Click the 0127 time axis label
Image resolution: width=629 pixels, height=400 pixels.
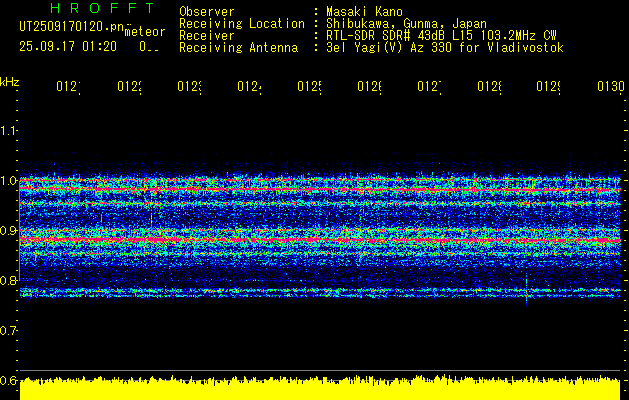click(429, 86)
